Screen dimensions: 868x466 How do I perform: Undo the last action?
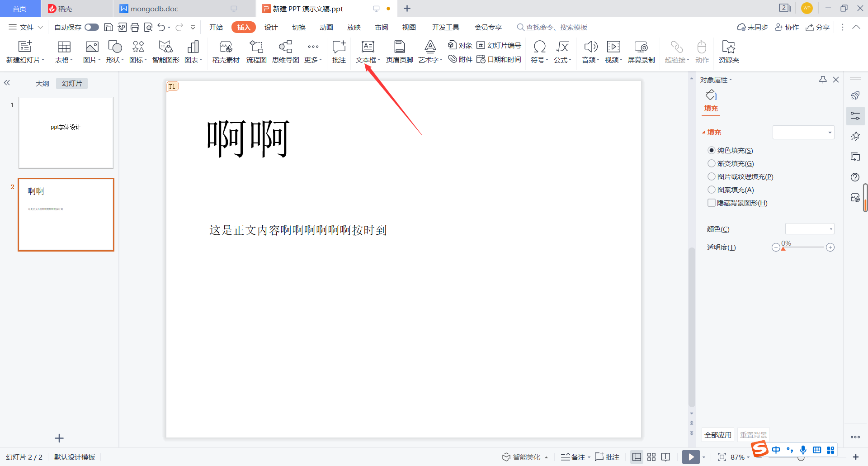161,27
